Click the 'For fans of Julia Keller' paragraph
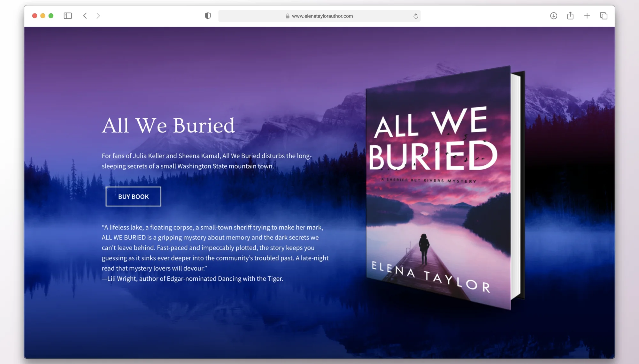The image size is (639, 364). point(207,161)
